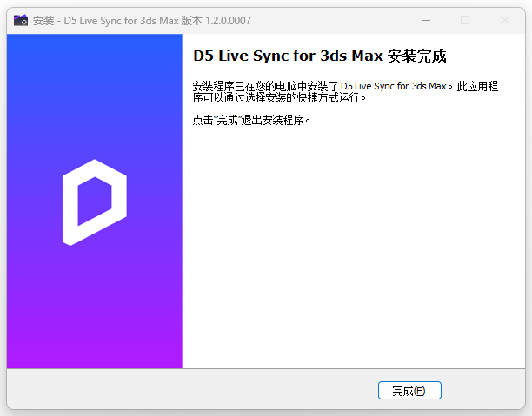Close the installer window
This screenshot has width=532, height=416.
pos(505,20)
